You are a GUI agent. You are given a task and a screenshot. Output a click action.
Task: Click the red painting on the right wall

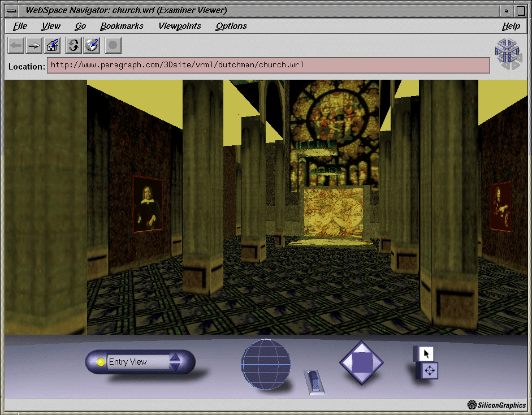click(x=500, y=207)
